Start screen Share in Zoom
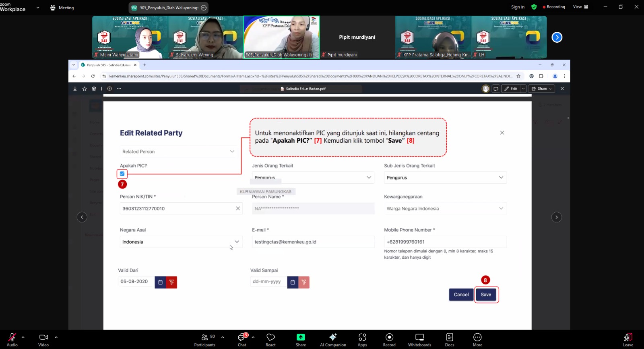644x349 pixels. (x=301, y=339)
